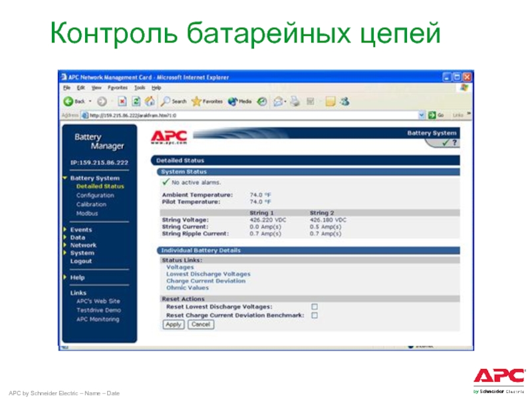The height and width of the screenshot is (399, 532).
Task: Expand the System section in the sidebar
Action: point(65,253)
